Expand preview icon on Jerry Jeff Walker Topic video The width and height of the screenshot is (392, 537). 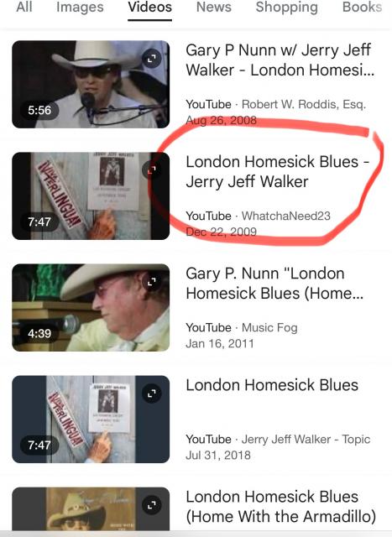(x=152, y=394)
